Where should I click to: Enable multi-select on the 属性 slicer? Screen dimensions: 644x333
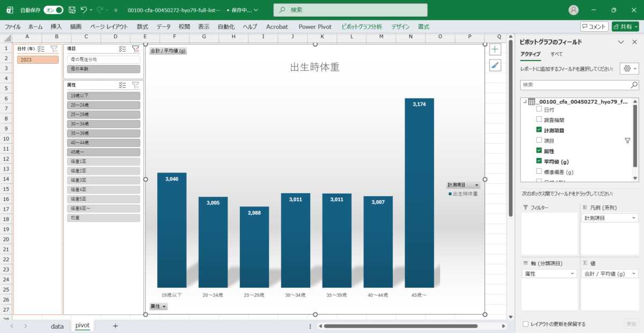[x=122, y=85]
